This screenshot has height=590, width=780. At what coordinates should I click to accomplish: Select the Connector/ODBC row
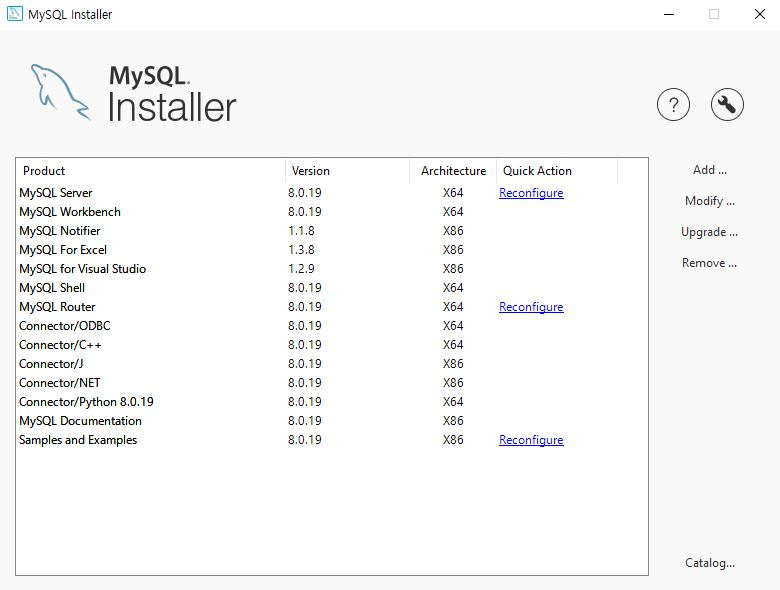pyautogui.click(x=332, y=326)
